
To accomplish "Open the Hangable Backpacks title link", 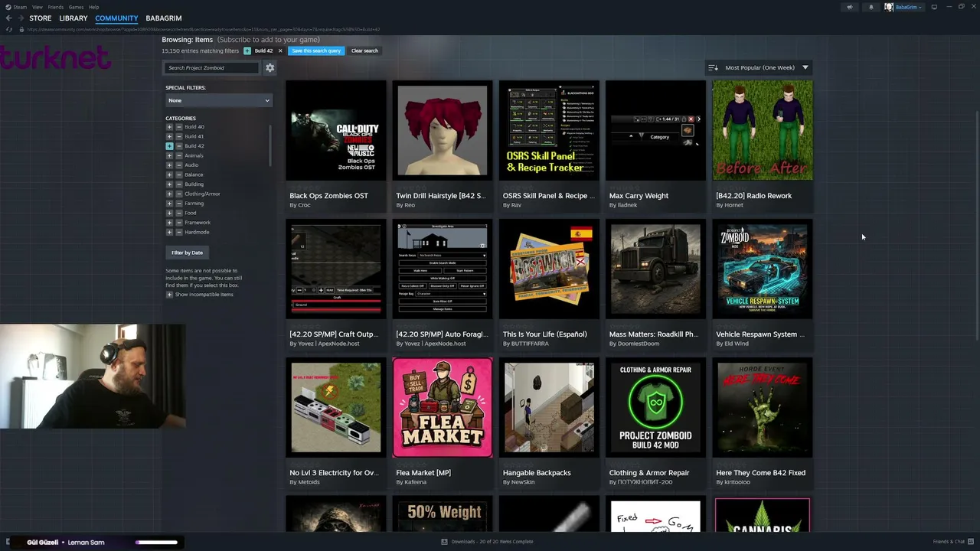I will 537,473.
